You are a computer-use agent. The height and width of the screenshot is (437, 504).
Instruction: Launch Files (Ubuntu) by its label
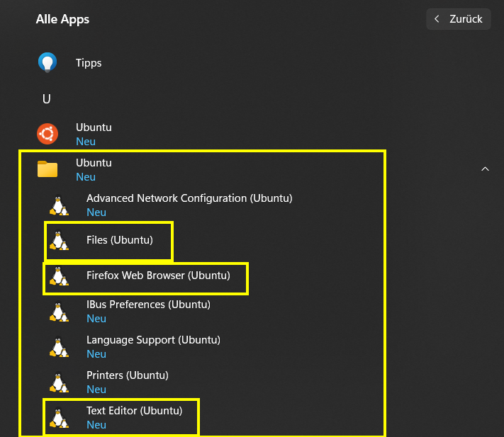point(120,240)
